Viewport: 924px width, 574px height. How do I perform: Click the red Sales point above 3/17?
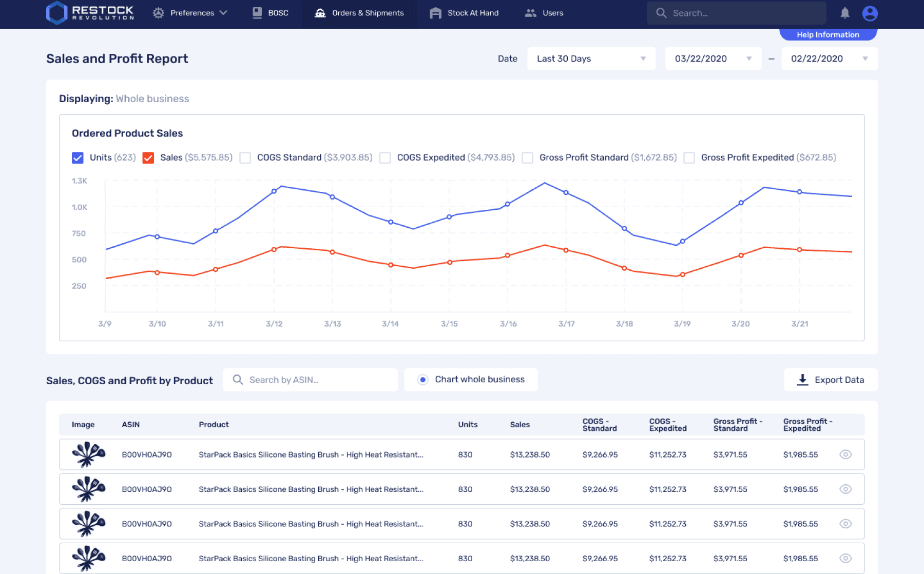point(566,250)
